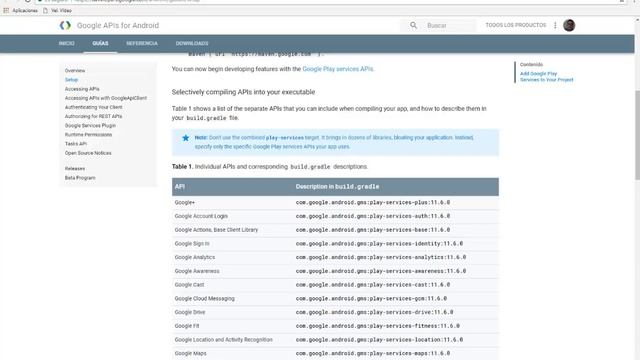Screen dimensions: 640x360
Task: Click the Google Fit cell
Action: pyautogui.click(x=187, y=326)
